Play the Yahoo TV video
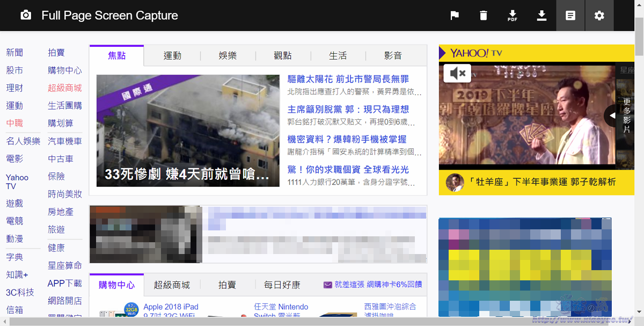Image resolution: width=644 pixels, height=326 pixels. [527, 115]
